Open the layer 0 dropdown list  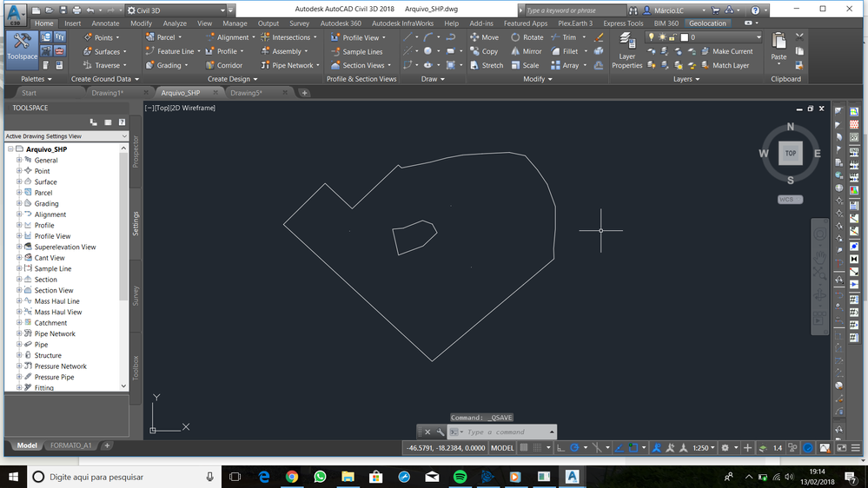pyautogui.click(x=704, y=37)
